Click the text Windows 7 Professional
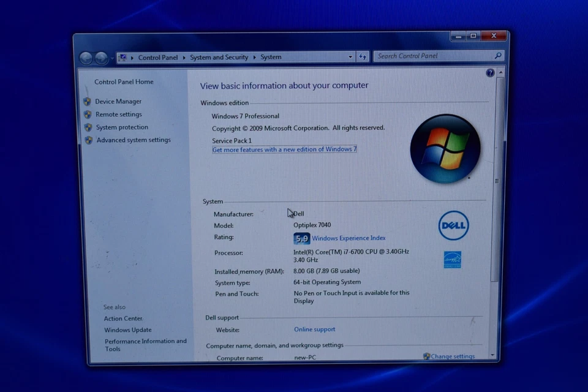 pos(245,116)
